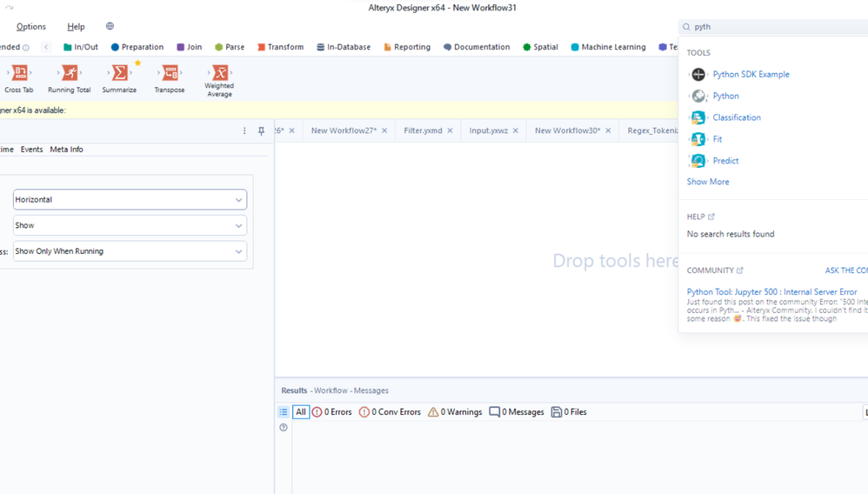Click the Python SDK Example tool icon
Image resolution: width=868 pixels, height=494 pixels.
pos(698,74)
